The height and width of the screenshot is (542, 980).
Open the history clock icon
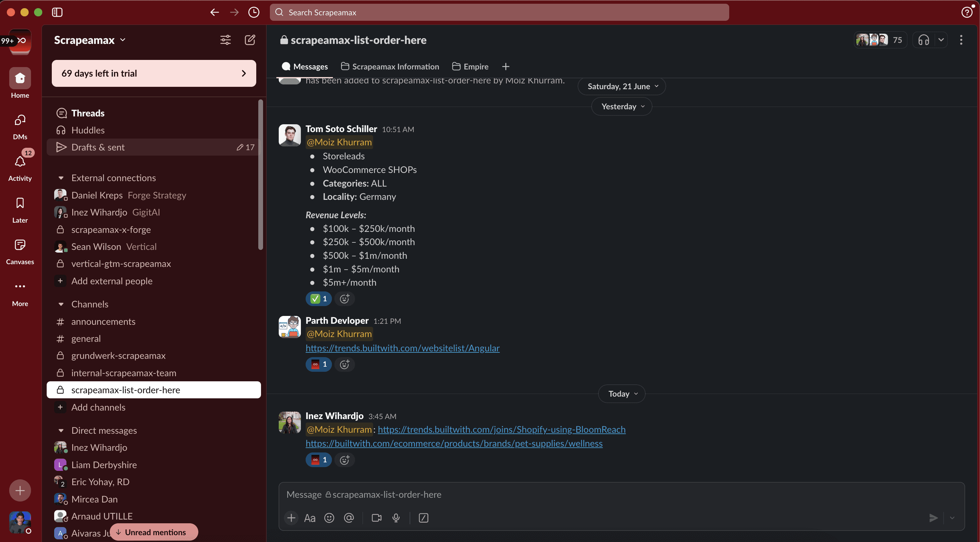(254, 12)
